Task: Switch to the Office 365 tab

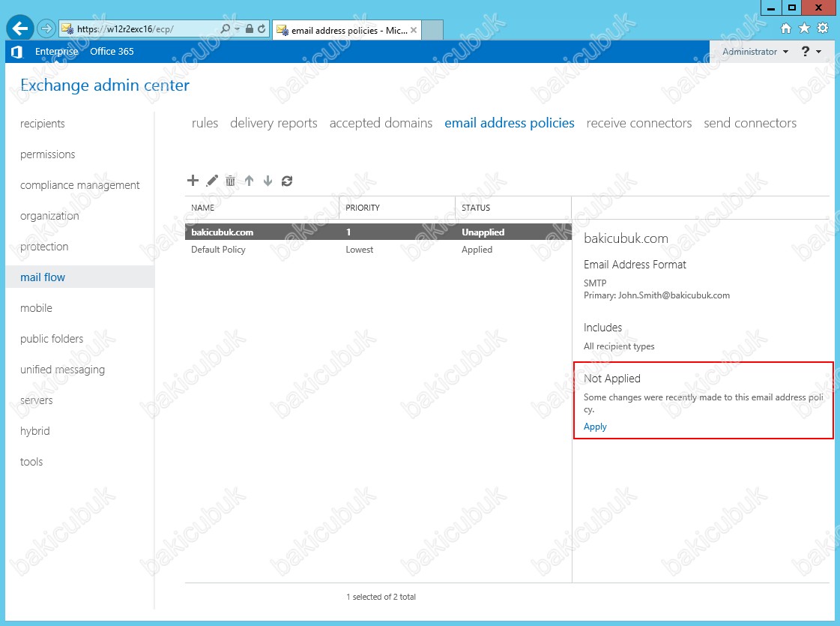Action: [112, 52]
